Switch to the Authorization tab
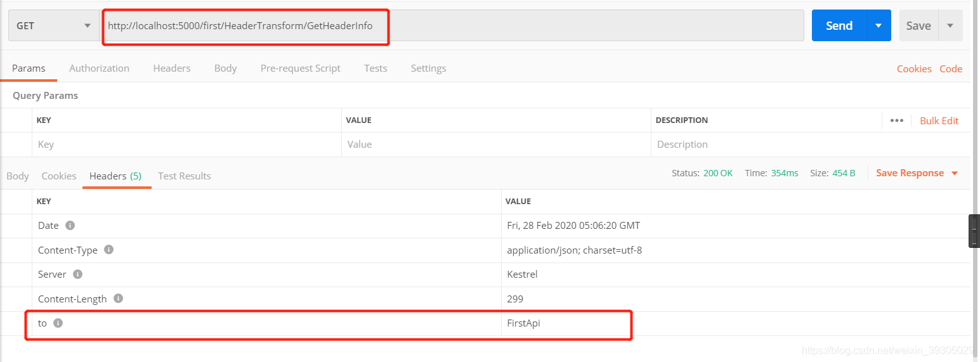The image size is (980, 362). point(99,68)
